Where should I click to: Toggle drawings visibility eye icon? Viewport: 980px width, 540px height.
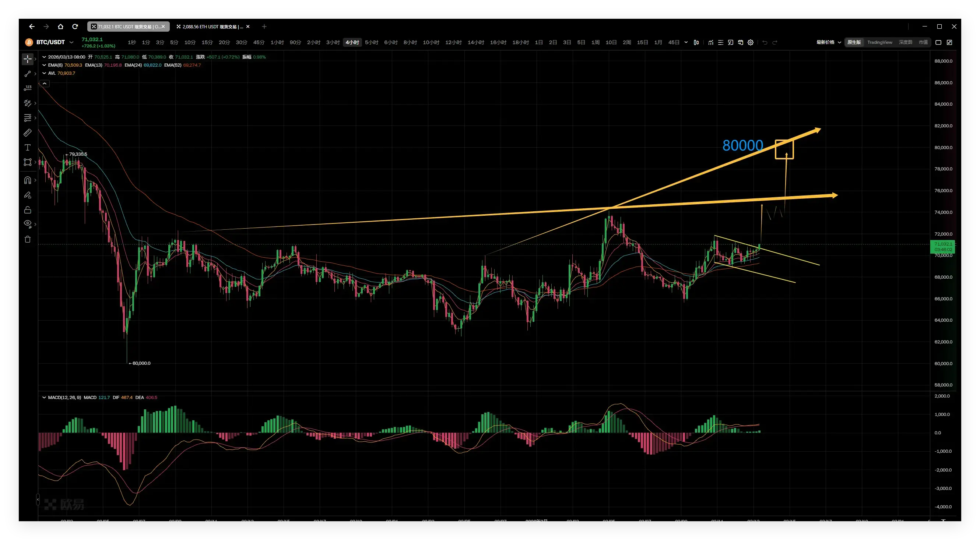tap(27, 223)
